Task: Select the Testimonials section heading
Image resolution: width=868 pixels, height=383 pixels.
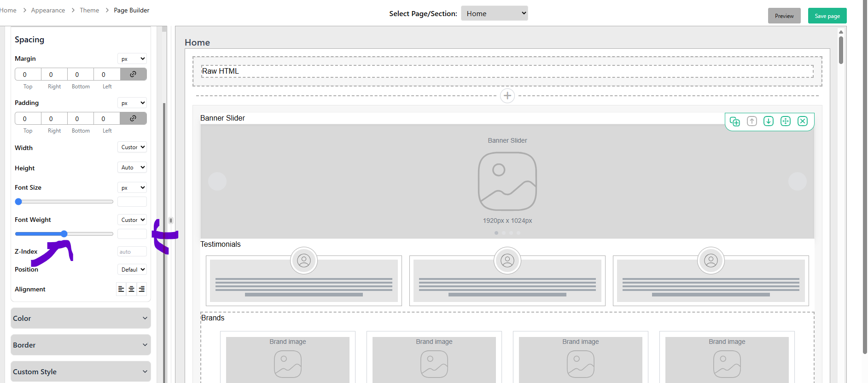Action: 221,244
